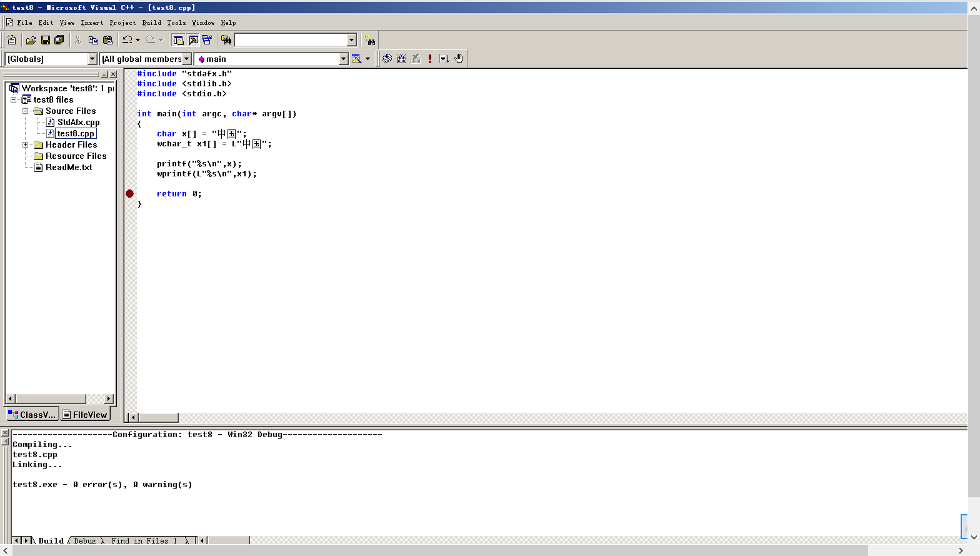Click the Open file folder icon
Image resolution: width=980 pixels, height=556 pixels.
[31, 40]
